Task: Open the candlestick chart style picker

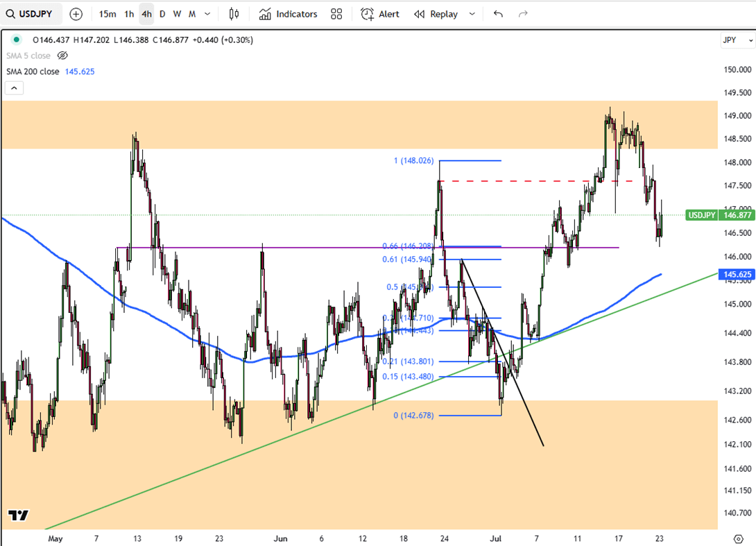Action: (234, 14)
